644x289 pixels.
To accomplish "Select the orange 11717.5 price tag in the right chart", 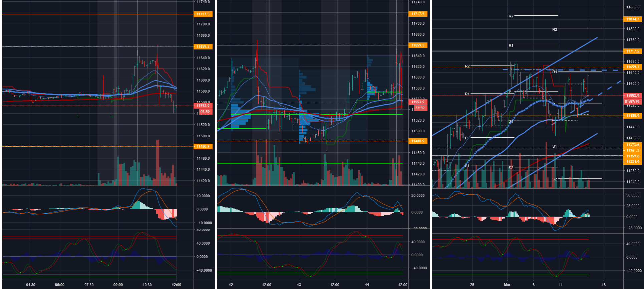I will (x=633, y=51).
